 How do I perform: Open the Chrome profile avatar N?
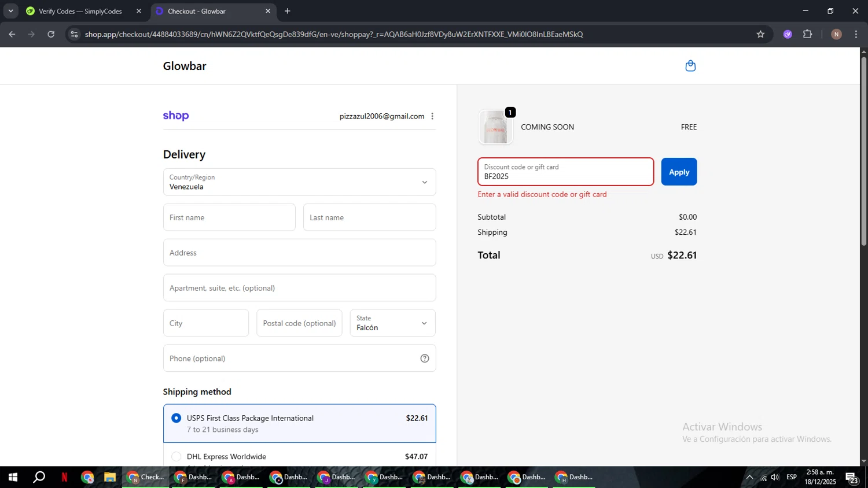tap(836, 34)
